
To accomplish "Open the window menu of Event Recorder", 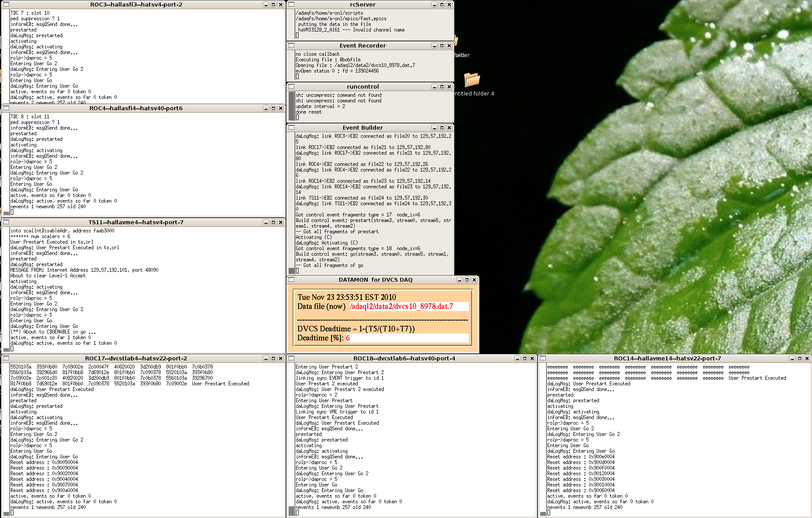I will click(x=291, y=45).
